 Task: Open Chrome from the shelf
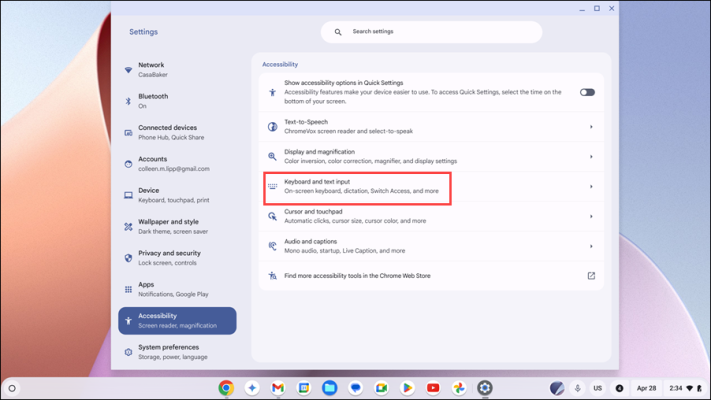pyautogui.click(x=226, y=388)
